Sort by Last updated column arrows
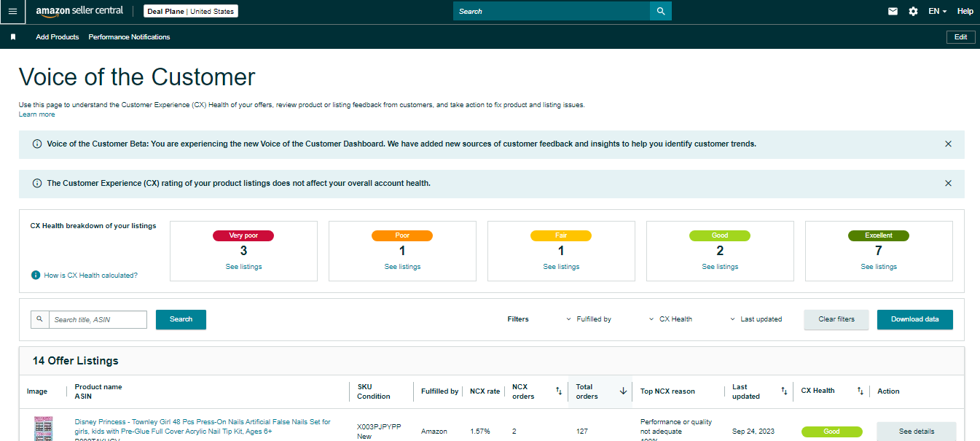Viewport: 980px width, 441px height. 784,391
